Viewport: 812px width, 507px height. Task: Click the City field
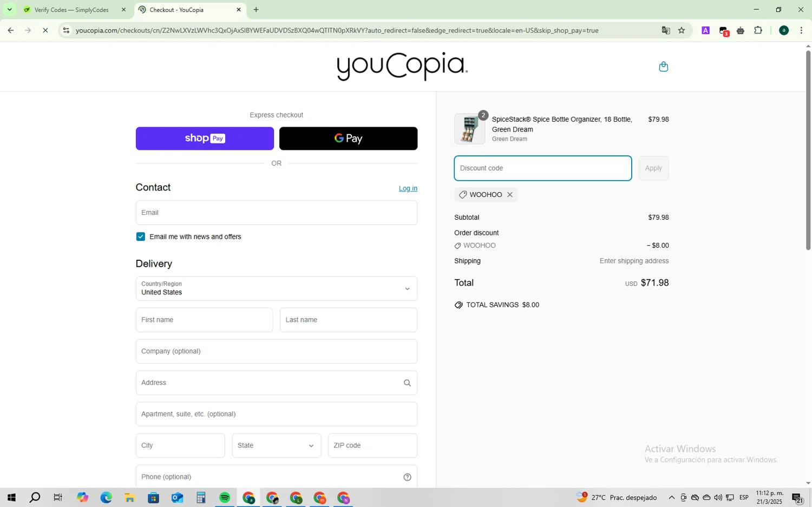pyautogui.click(x=180, y=446)
